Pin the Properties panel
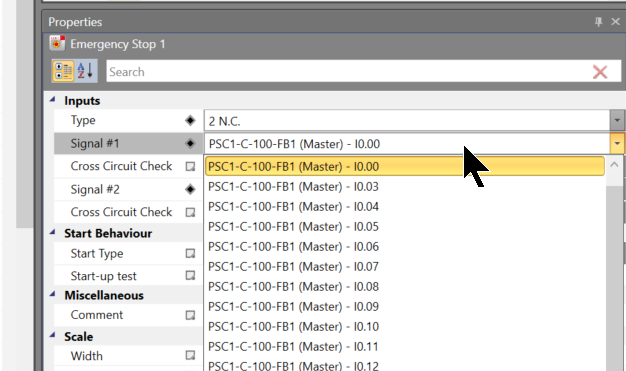 point(598,22)
